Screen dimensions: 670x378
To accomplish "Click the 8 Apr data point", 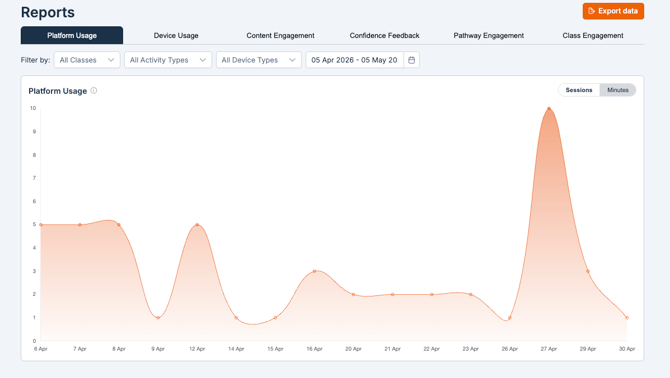I will (119, 225).
